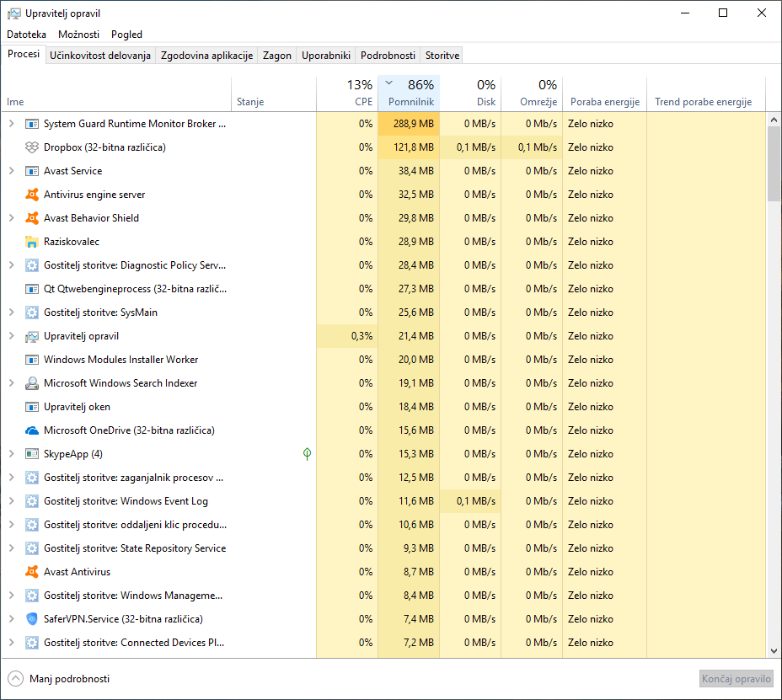The image size is (782, 700).
Task: Expand Microsoft Windows Search Indexer
Action: [12, 383]
